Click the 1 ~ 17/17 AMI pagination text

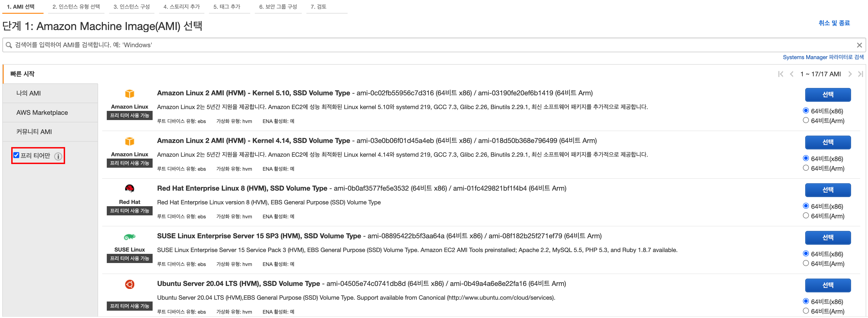821,74
